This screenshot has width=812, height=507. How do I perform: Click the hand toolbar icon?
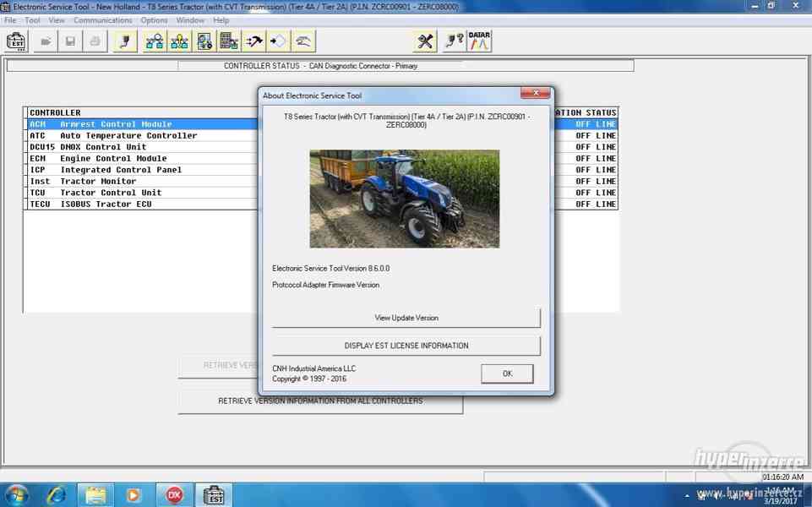(x=303, y=41)
